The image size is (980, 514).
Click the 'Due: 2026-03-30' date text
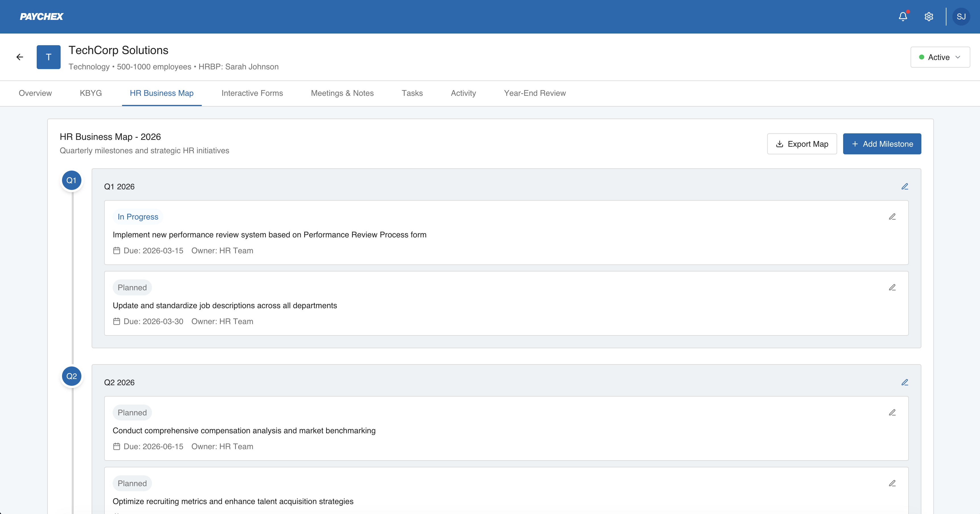[x=153, y=321]
